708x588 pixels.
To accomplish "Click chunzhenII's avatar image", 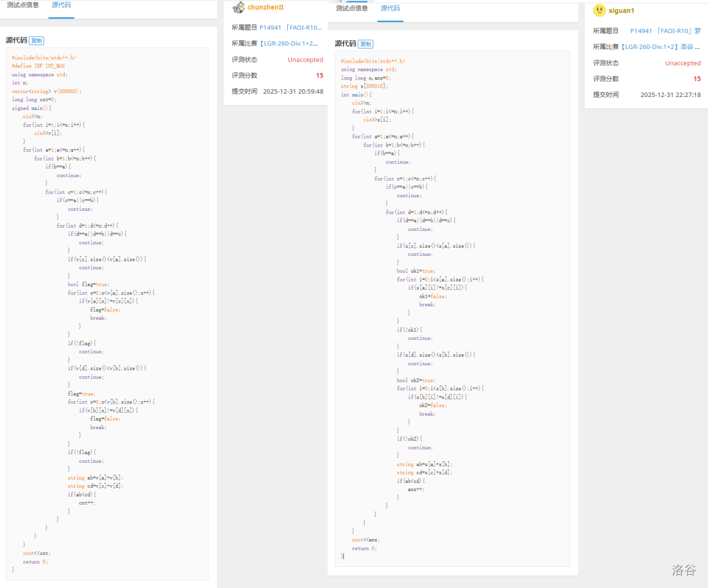I will pyautogui.click(x=238, y=7).
